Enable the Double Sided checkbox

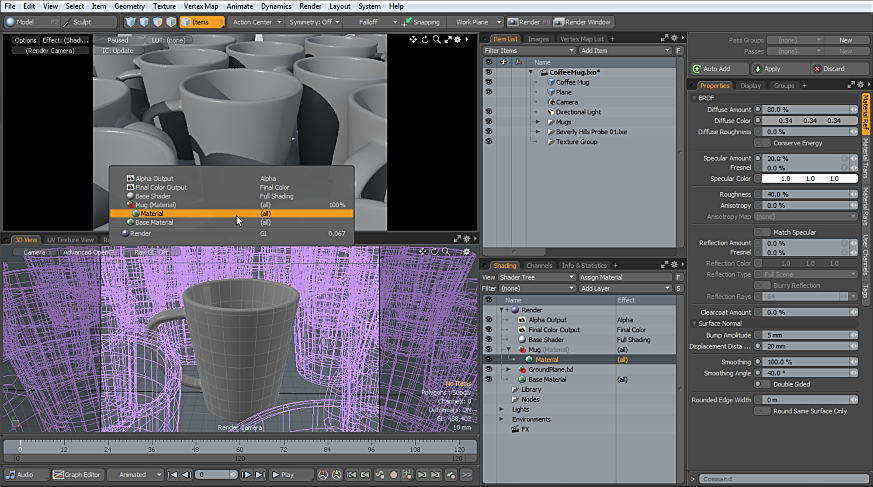[x=763, y=383]
